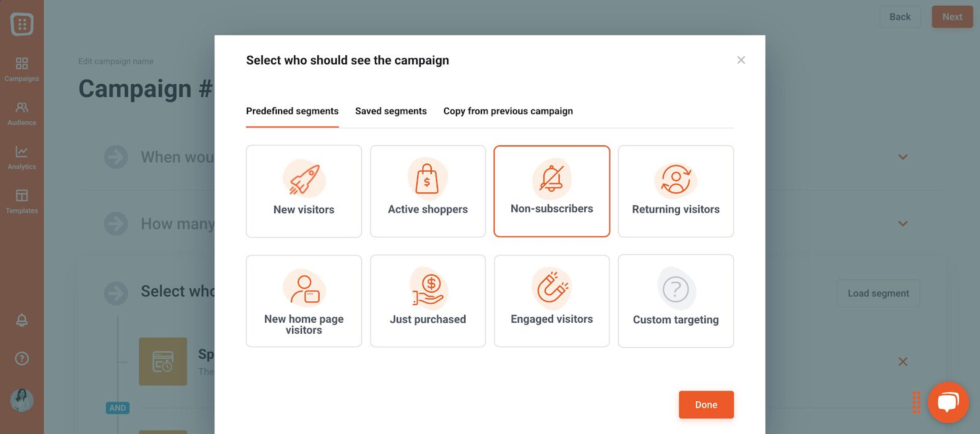Click the Next button

[952, 17]
